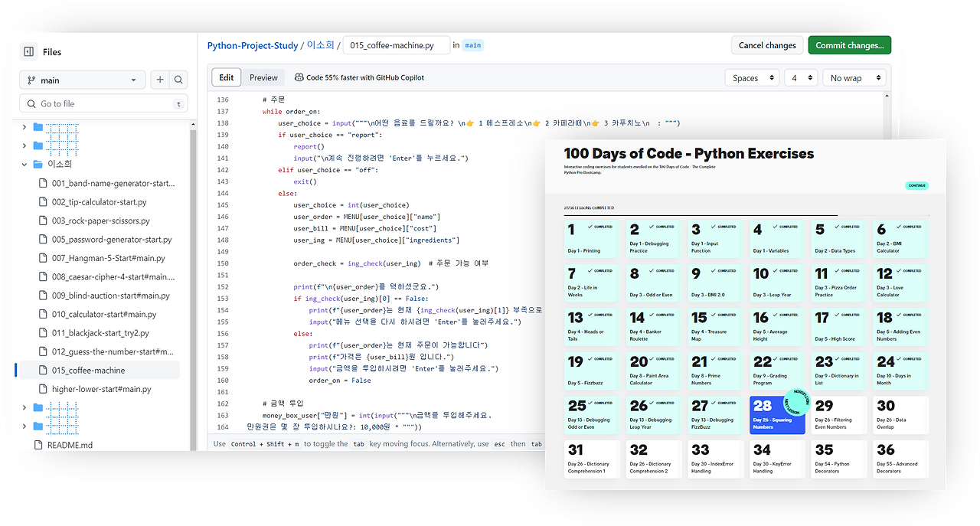Open 008_caesar-cipher-4-start#main file
This screenshot has height=526, width=980.
[x=113, y=277]
